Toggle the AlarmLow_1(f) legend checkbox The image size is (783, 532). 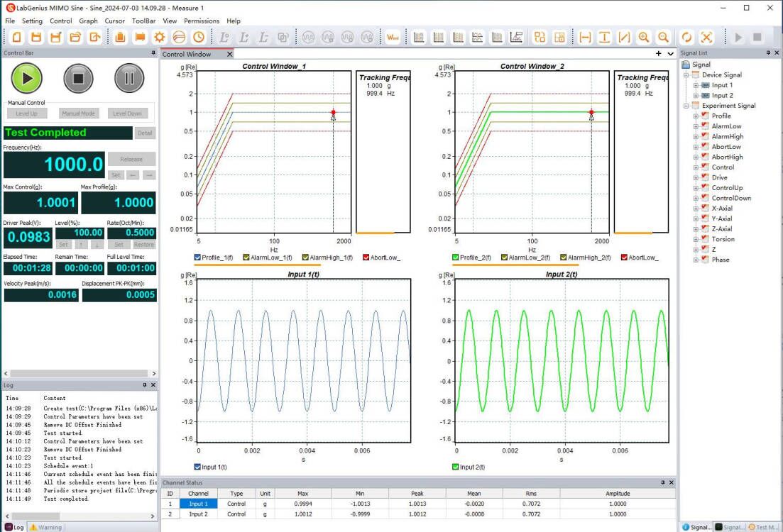click(246, 257)
